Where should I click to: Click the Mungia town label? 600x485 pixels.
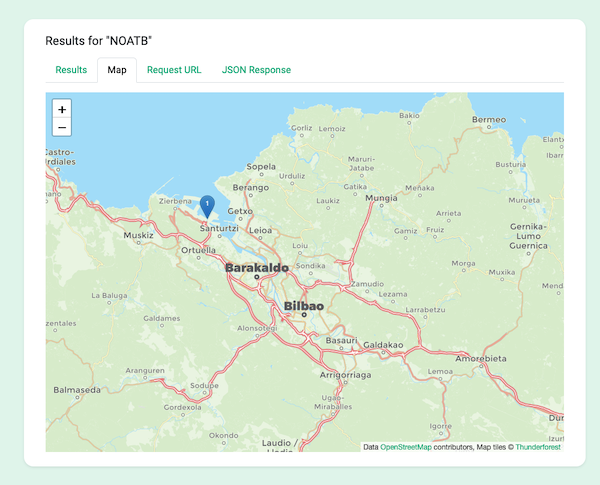click(x=381, y=198)
